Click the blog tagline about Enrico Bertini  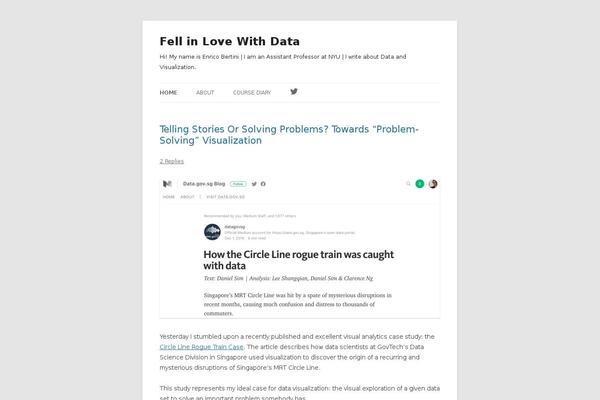(x=283, y=62)
